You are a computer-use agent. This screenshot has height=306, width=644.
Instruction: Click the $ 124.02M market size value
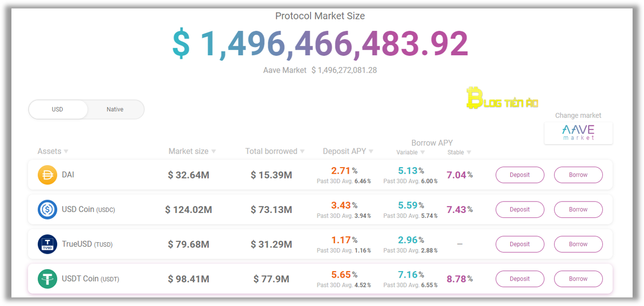pos(188,210)
